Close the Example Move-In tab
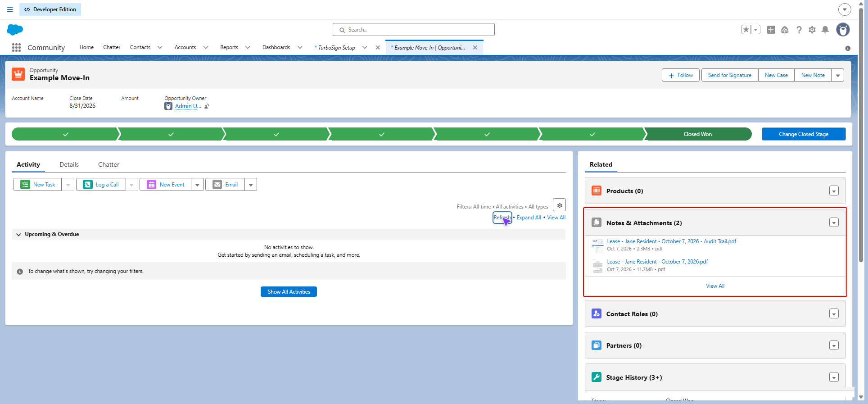The width and height of the screenshot is (868, 404). click(x=475, y=48)
